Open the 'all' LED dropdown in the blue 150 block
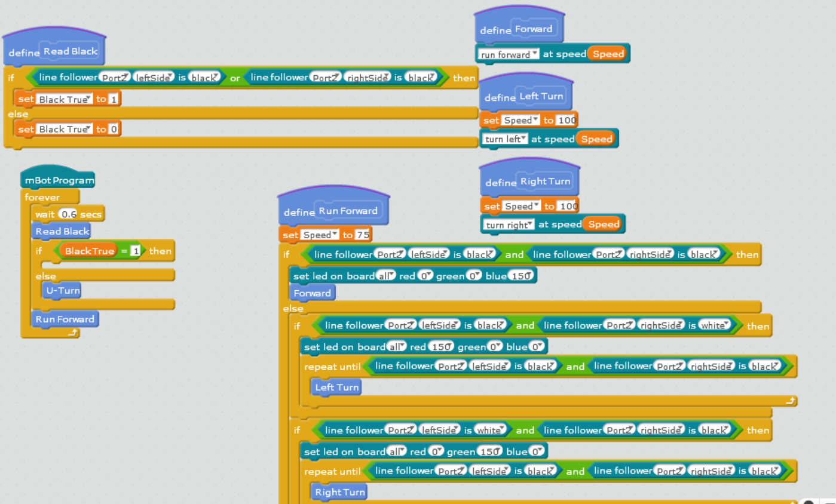The height and width of the screenshot is (504, 836). [387, 276]
